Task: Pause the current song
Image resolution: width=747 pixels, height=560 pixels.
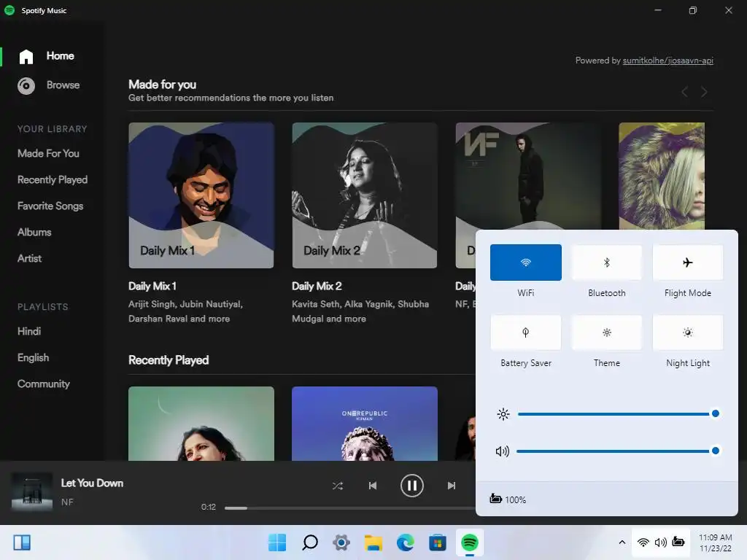Action: tap(411, 486)
